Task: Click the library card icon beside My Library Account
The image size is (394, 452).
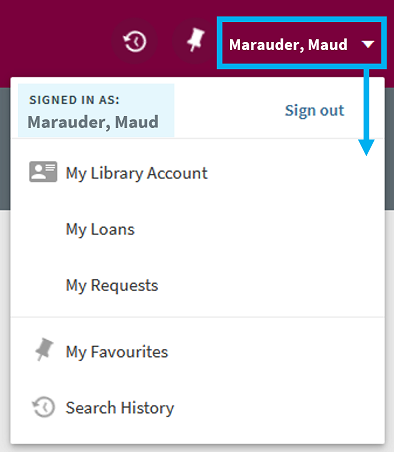Action: [x=43, y=172]
